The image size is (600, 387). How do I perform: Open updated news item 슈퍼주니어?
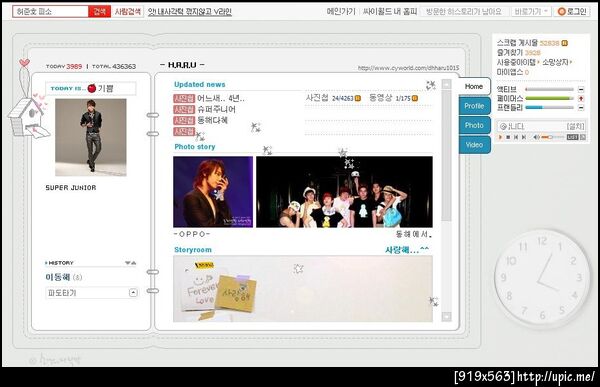tap(216, 109)
